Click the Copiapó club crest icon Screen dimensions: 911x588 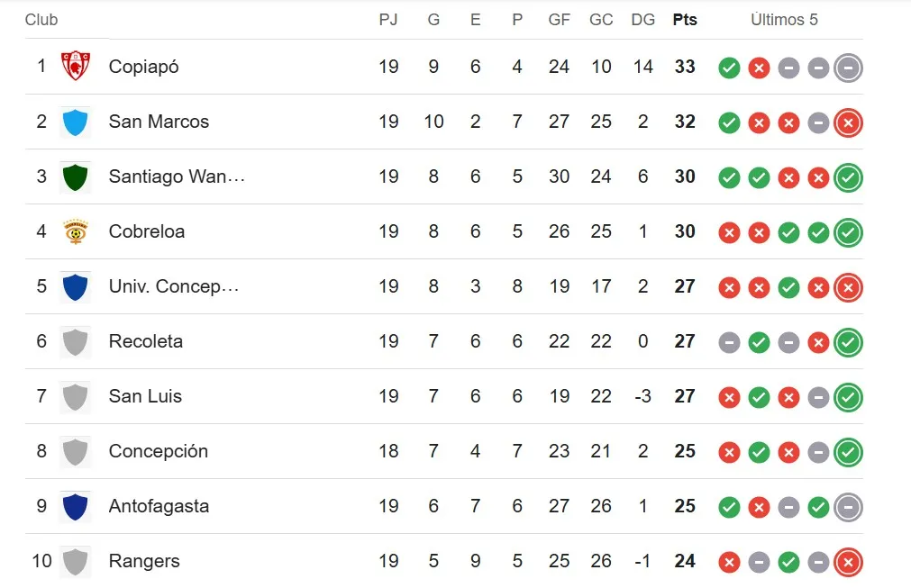[x=76, y=67]
